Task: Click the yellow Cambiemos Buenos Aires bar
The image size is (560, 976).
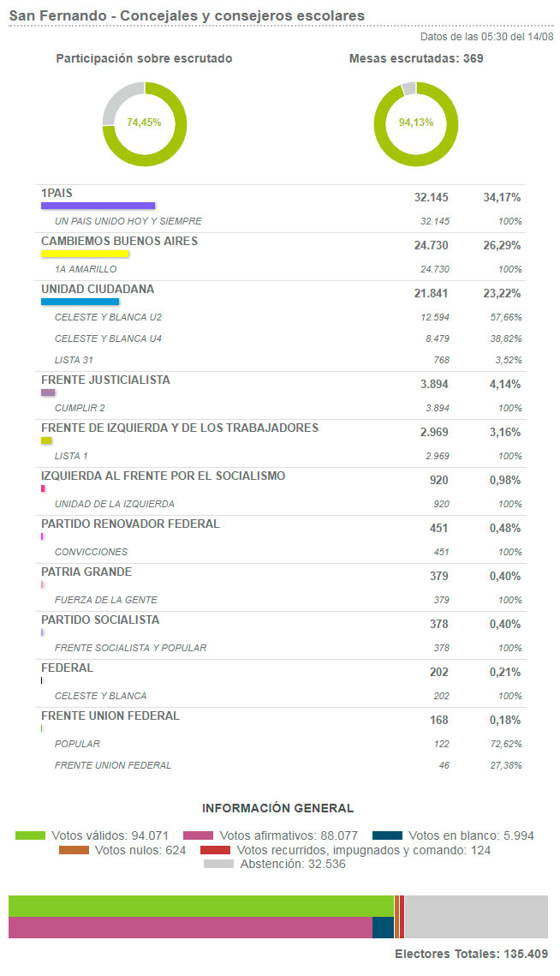Action: pyautogui.click(x=85, y=254)
